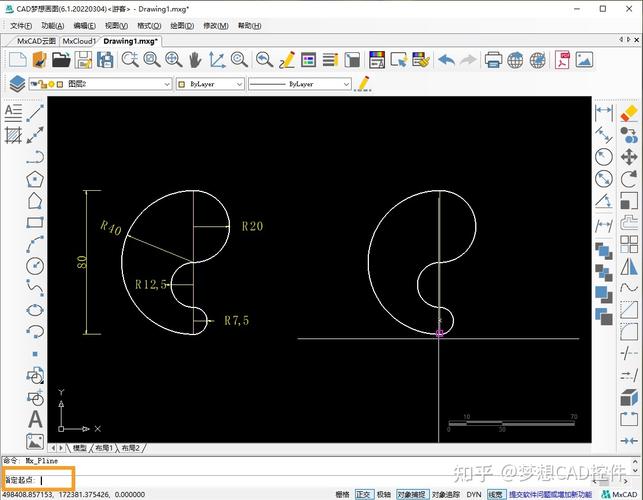Select the Polygon drawing tool
The image size is (643, 500).
tap(35, 178)
